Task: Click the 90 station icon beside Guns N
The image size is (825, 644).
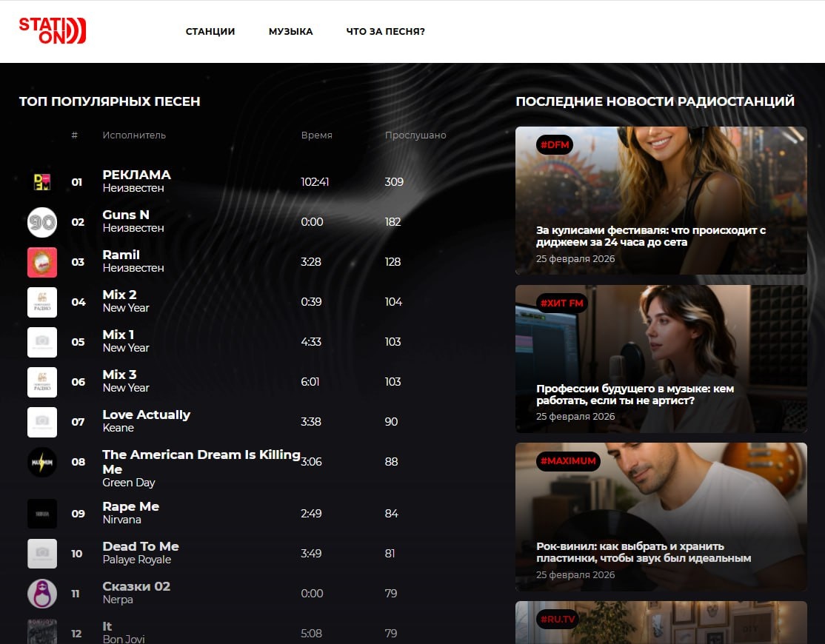Action: click(x=42, y=222)
